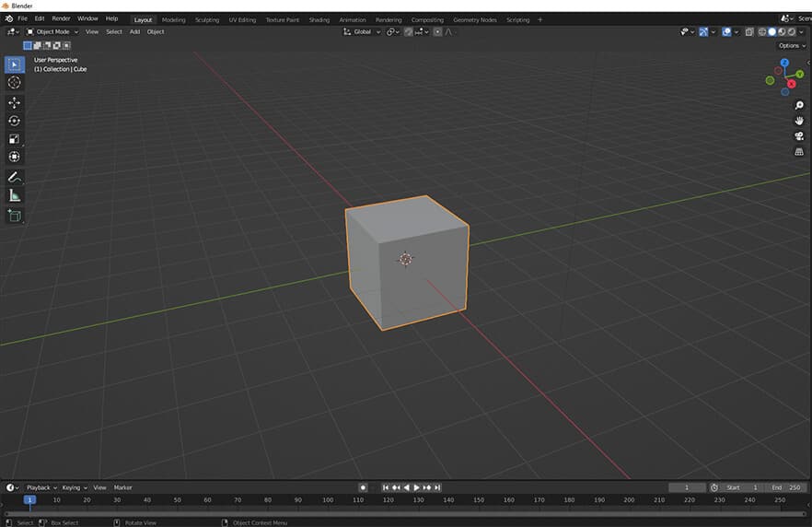The image size is (812, 527).
Task: Click the Add Cube tool
Action: (x=14, y=216)
